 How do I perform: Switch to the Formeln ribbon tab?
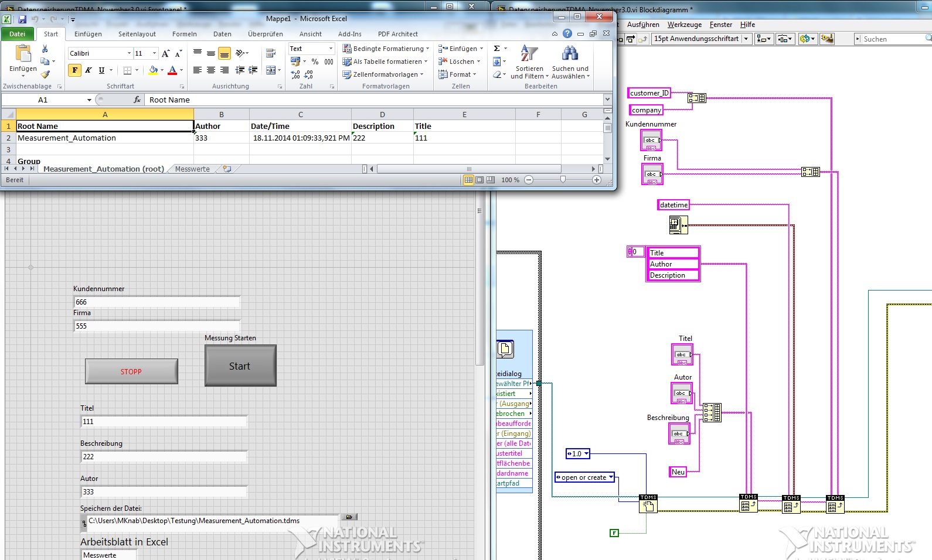pyautogui.click(x=185, y=34)
